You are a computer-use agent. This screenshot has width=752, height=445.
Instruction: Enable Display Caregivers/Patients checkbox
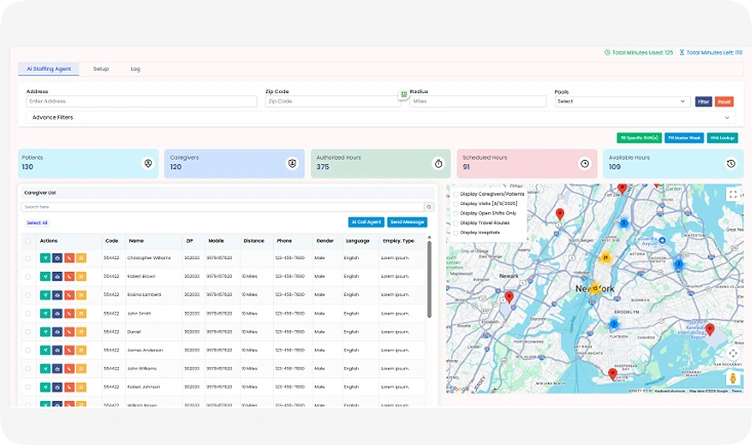(x=456, y=194)
